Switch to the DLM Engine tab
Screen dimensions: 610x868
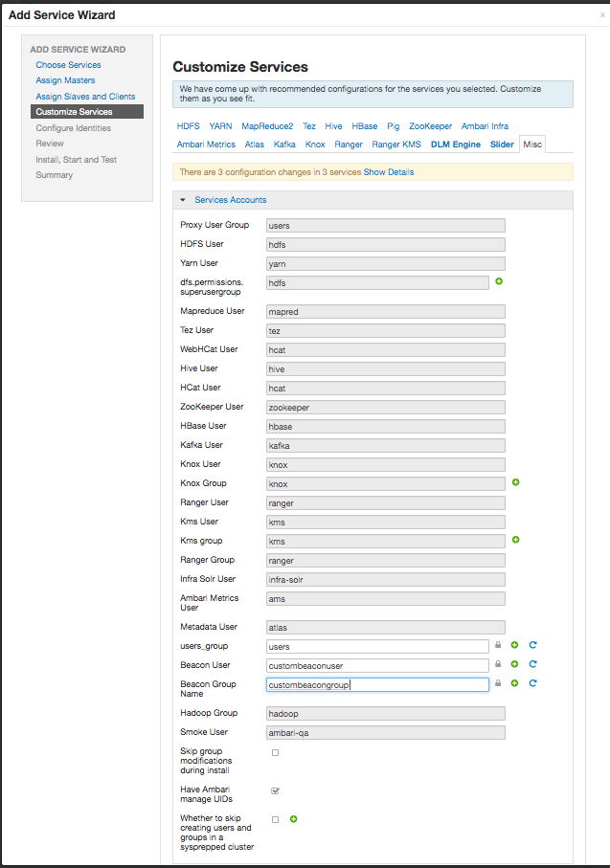pos(456,145)
